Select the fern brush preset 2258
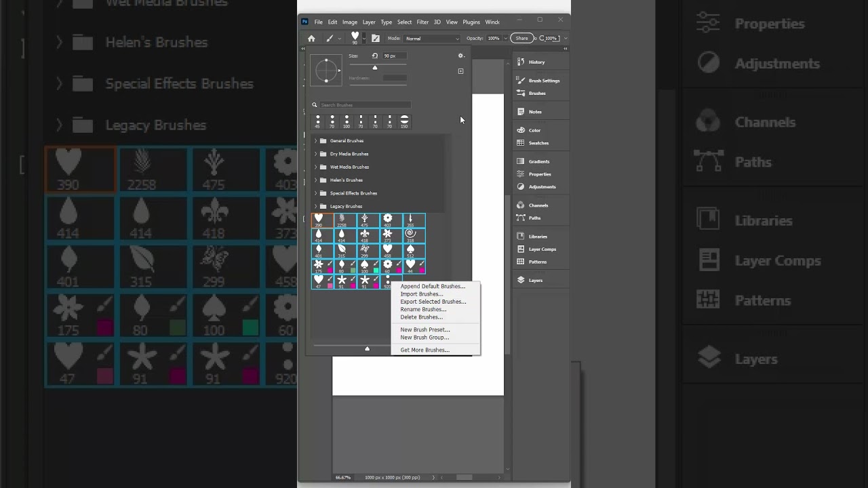Screen dimensions: 868x488 (x=345, y=220)
